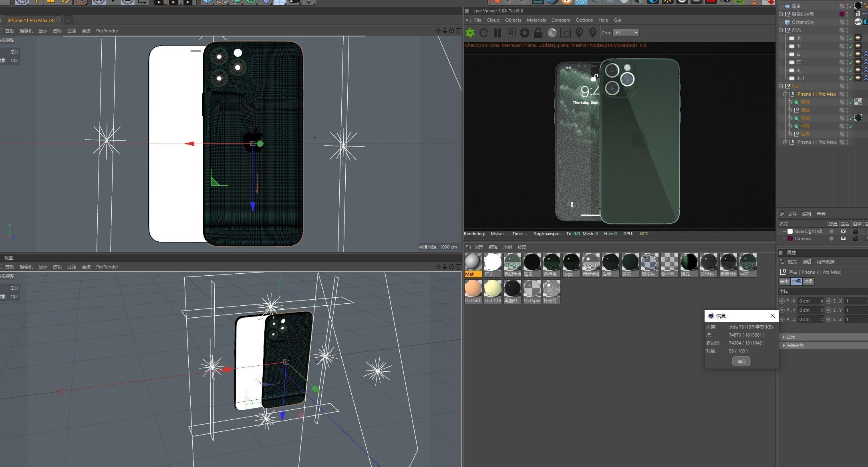Close the iPhone 11 Pro Max.c4d document tab
Viewport: 868px width, 467px height.
pyautogui.click(x=58, y=20)
